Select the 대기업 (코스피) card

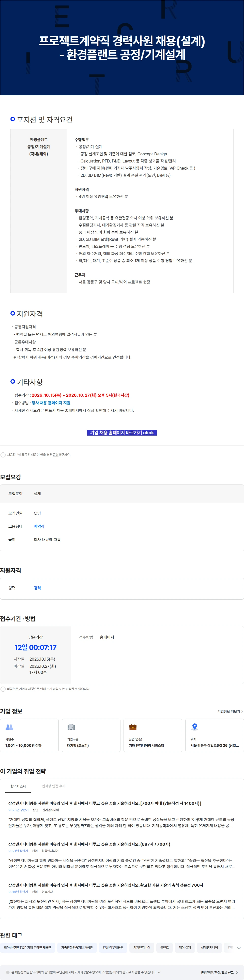click(91, 735)
